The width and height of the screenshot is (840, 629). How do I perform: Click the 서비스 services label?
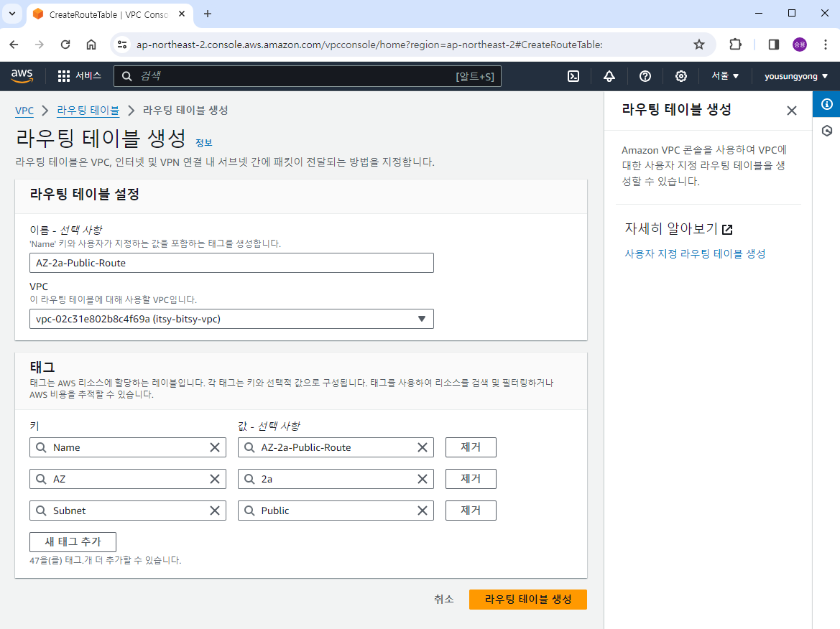[88, 75]
